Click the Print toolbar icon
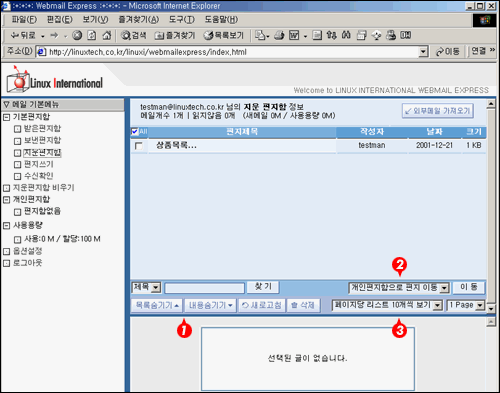The width and height of the screenshot is (500, 393). coord(279,35)
